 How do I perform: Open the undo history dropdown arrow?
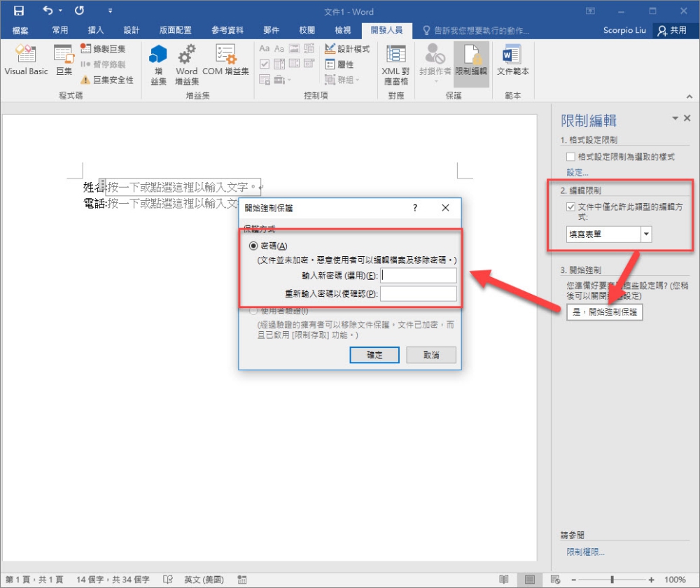click(60, 10)
